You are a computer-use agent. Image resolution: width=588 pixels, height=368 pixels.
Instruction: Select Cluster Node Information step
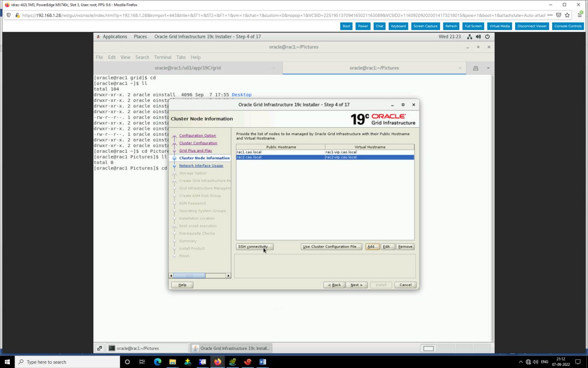pyautogui.click(x=204, y=158)
